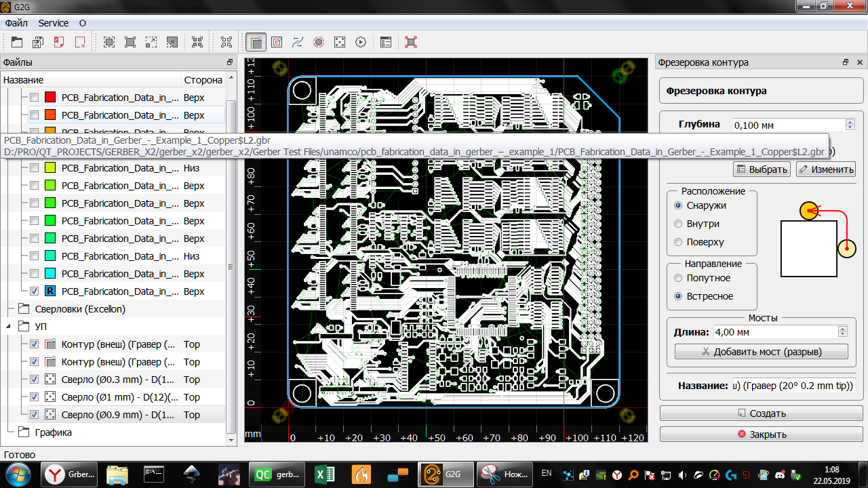Image resolution: width=868 pixels, height=488 pixels.
Task: Sort by the Название column header
Action: (x=91, y=80)
